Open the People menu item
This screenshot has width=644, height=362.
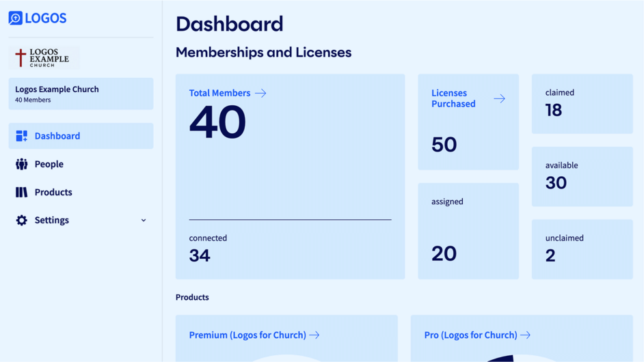coord(49,164)
